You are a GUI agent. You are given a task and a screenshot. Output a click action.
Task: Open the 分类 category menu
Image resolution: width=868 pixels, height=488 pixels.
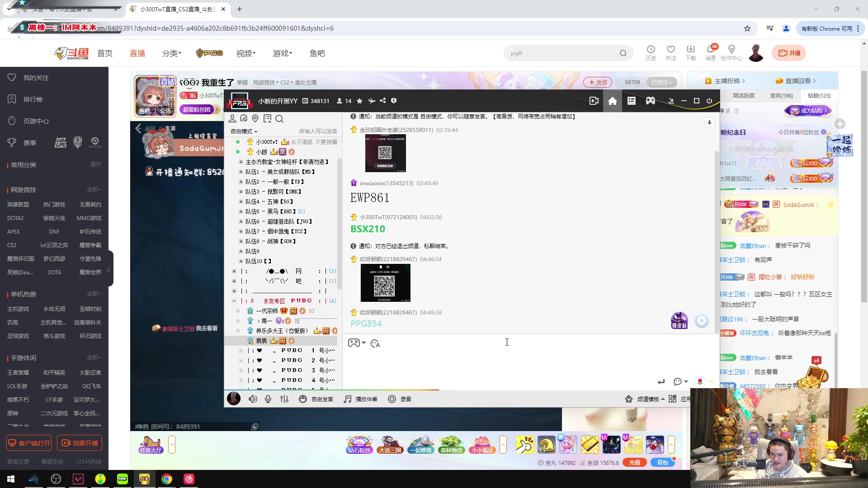click(x=171, y=53)
